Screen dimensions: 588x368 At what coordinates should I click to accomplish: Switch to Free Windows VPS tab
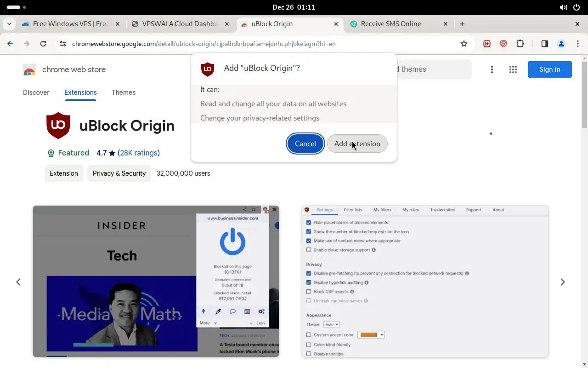[71, 24]
